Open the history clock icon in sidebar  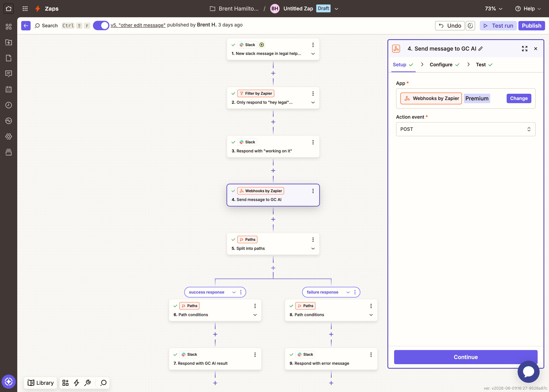click(9, 105)
